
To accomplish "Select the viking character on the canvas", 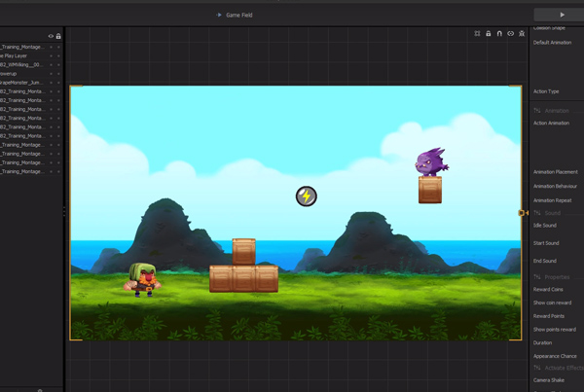I will tap(143, 279).
